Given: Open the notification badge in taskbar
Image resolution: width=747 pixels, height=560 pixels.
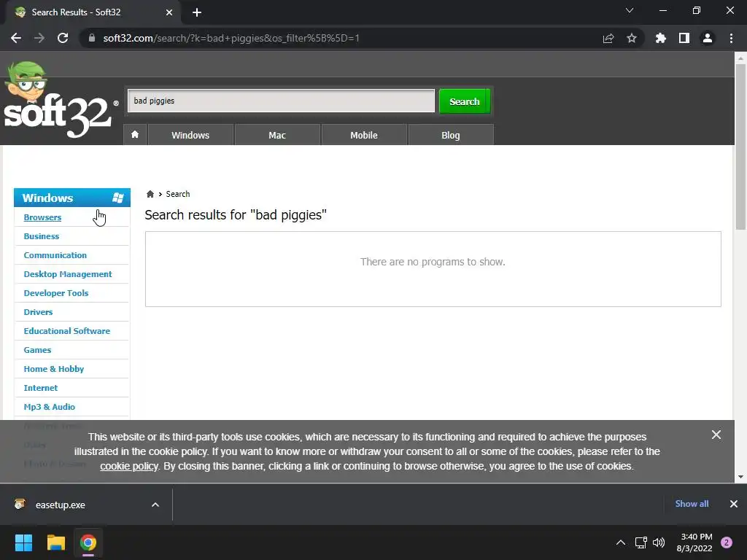Looking at the screenshot, I should point(727,542).
